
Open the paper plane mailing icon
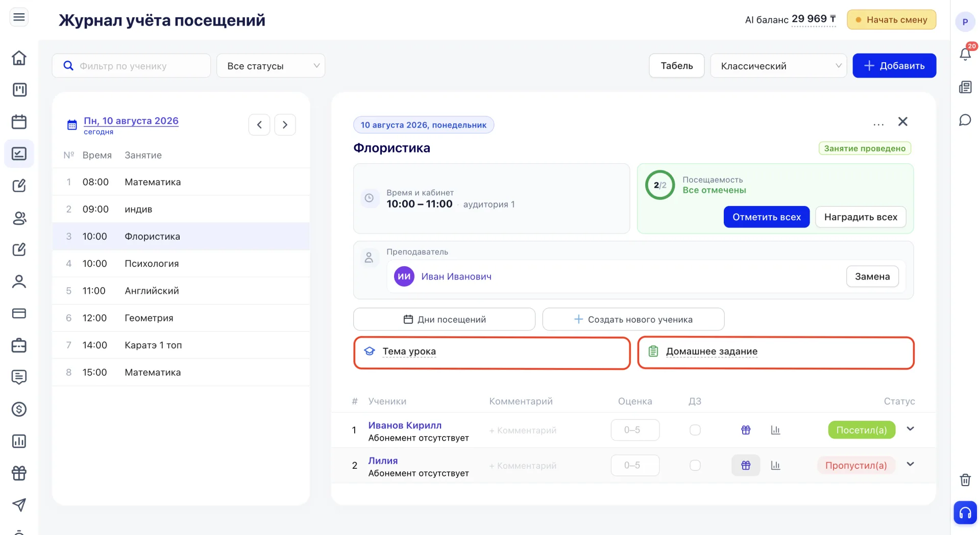pos(19,505)
